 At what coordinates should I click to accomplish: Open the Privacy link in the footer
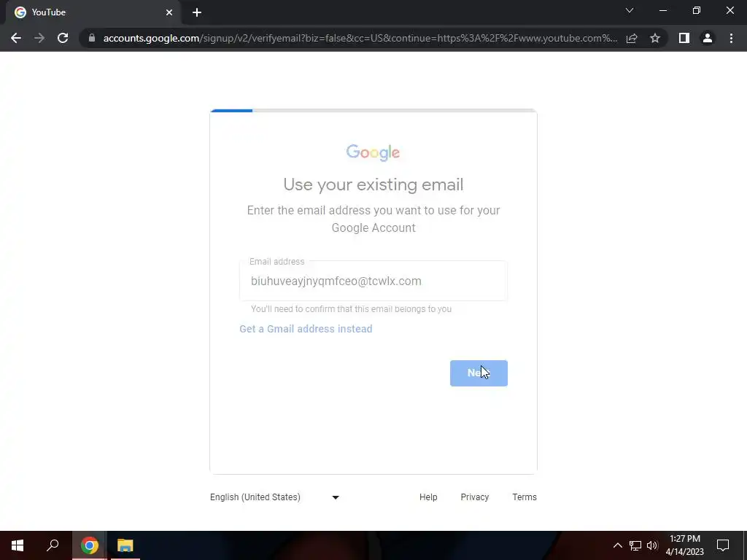coord(474,497)
